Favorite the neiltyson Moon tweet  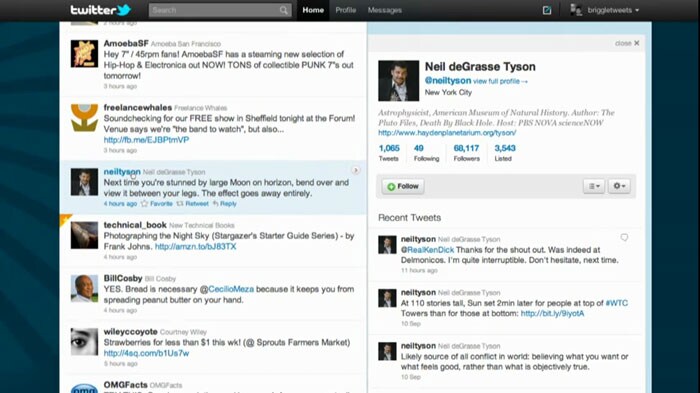tap(157, 204)
